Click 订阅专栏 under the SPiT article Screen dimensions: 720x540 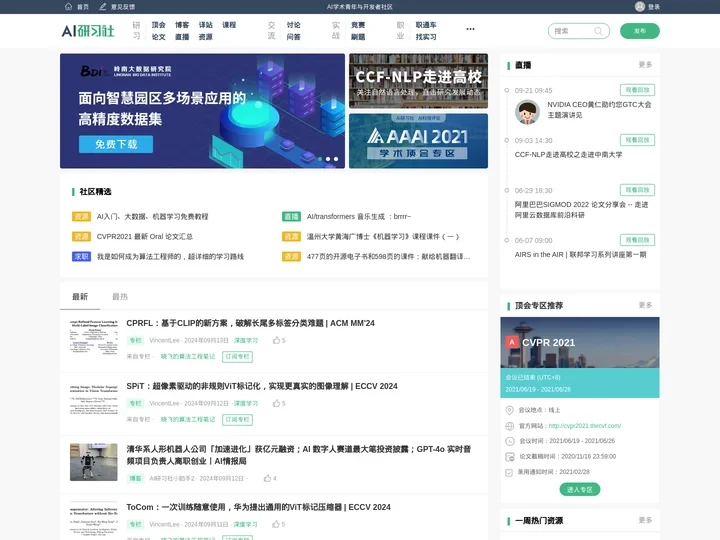tap(237, 420)
